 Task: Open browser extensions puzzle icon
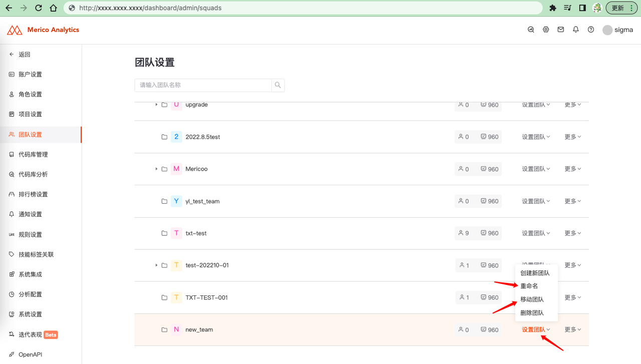coord(553,8)
